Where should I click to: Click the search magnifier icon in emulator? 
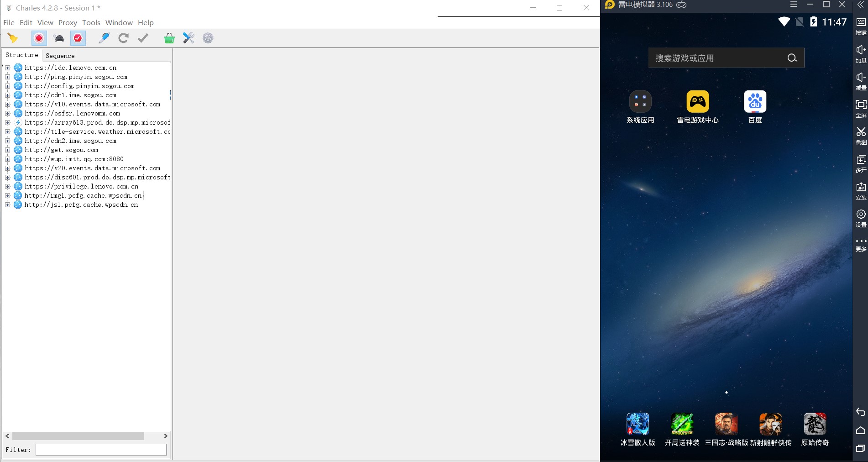click(x=792, y=58)
